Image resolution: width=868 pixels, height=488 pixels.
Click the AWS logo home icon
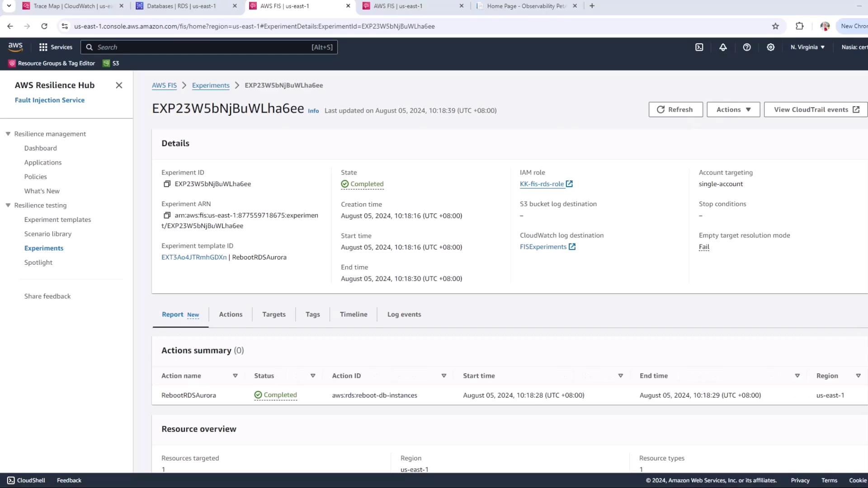[x=15, y=47]
